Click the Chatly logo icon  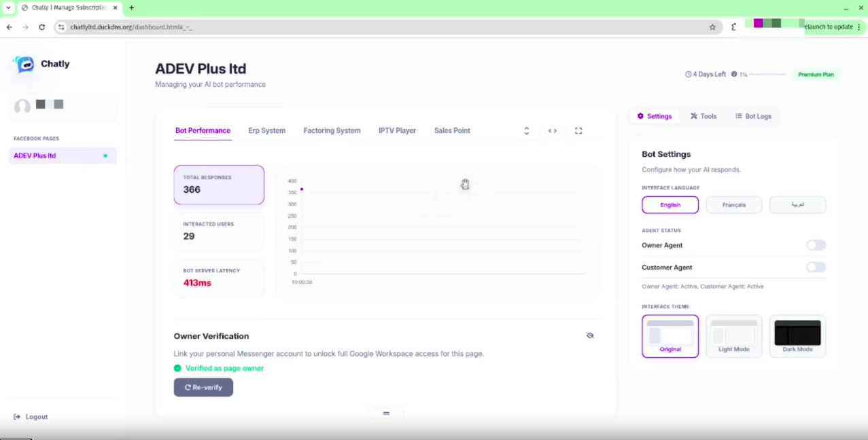coord(24,65)
